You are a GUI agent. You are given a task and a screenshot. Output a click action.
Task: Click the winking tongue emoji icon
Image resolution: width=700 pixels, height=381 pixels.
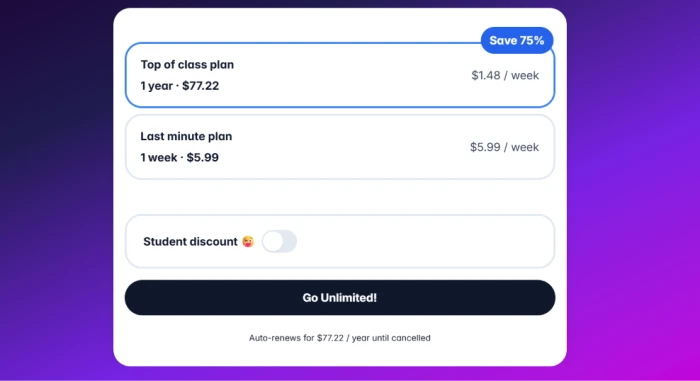point(248,242)
